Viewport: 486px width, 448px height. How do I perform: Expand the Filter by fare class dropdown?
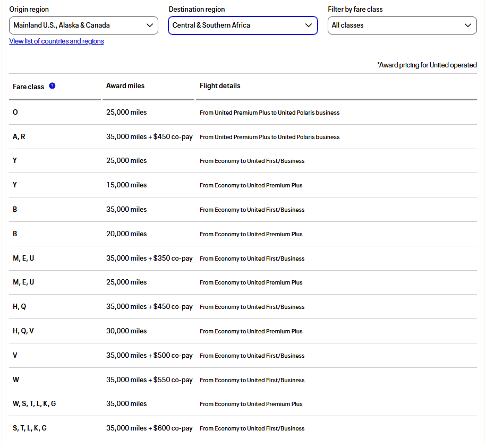[x=402, y=25]
